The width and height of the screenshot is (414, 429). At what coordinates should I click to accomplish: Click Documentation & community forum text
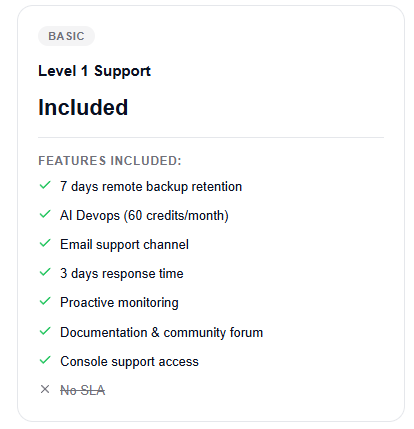click(x=162, y=332)
